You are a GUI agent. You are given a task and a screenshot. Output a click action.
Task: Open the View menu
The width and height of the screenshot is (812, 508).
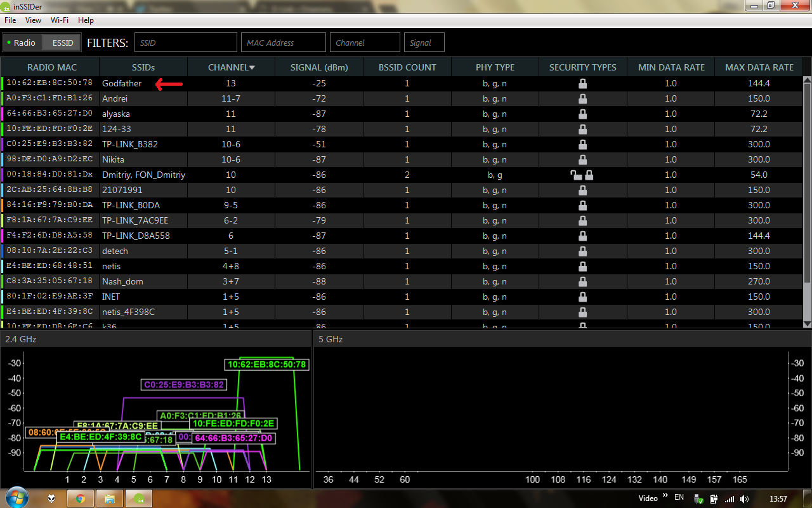tap(33, 20)
